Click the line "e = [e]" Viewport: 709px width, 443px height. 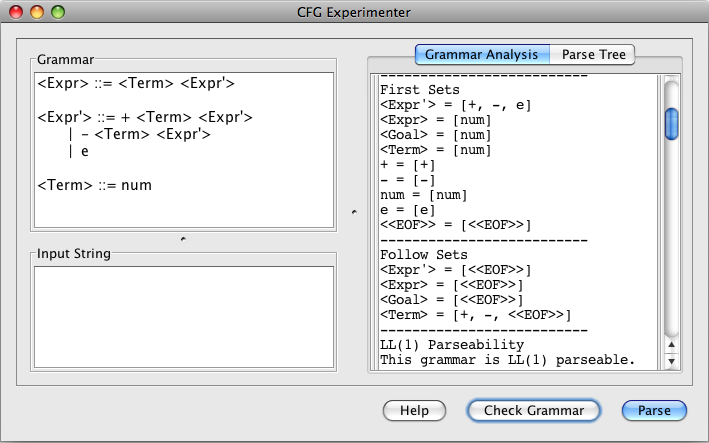(407, 210)
